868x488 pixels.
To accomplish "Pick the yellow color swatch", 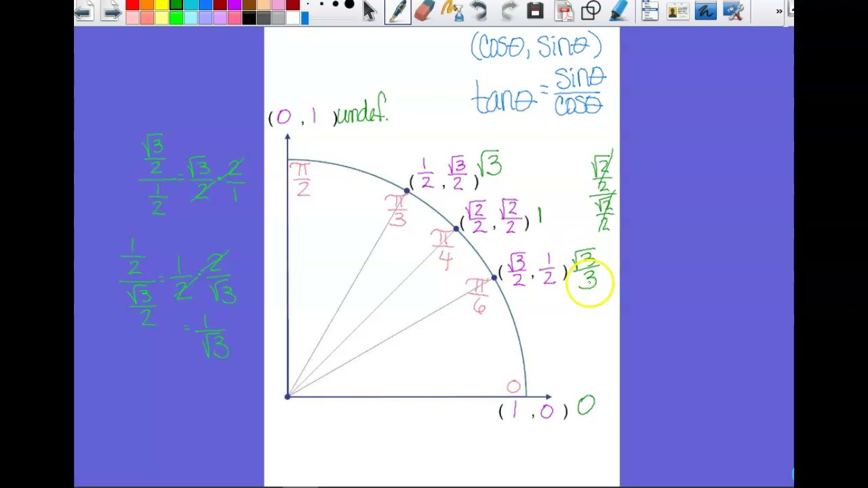I will [x=162, y=4].
